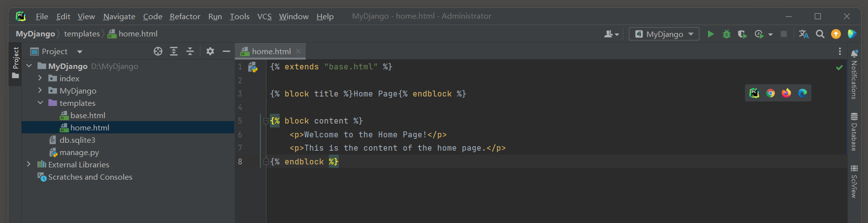Image resolution: width=868 pixels, height=223 pixels.
Task: Open the VCS menu
Action: coord(264,16)
